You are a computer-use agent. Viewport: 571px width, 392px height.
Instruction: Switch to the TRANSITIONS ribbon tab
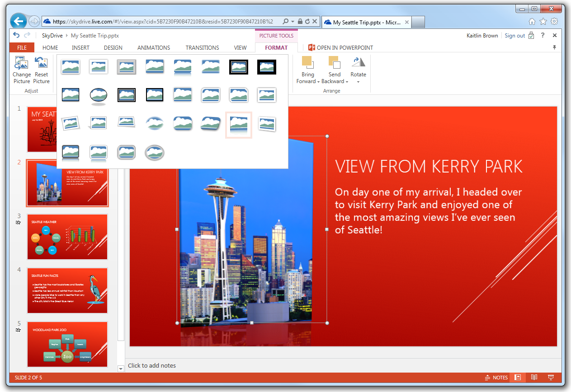coord(202,47)
